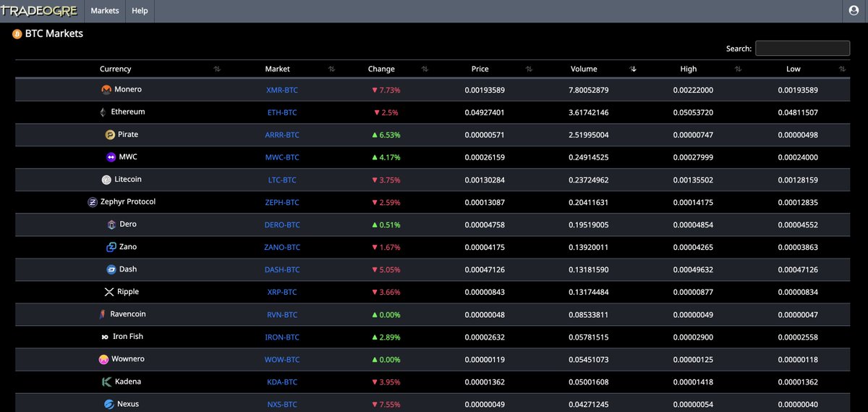Click Dero low 0.00004552

coord(798,225)
